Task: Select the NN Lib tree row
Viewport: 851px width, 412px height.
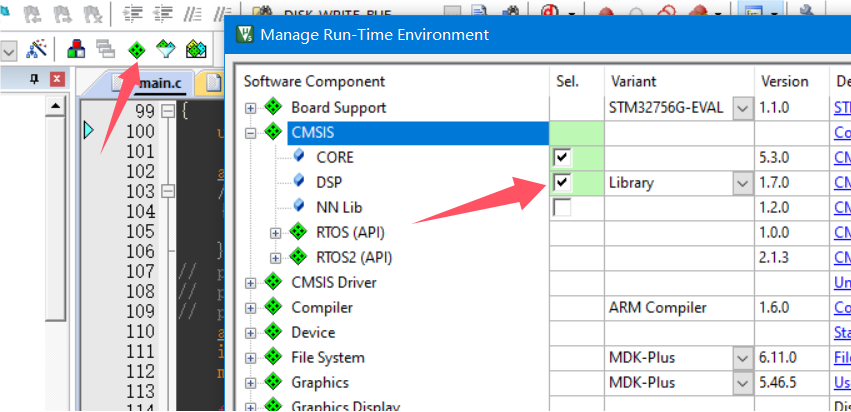Action: tap(339, 207)
